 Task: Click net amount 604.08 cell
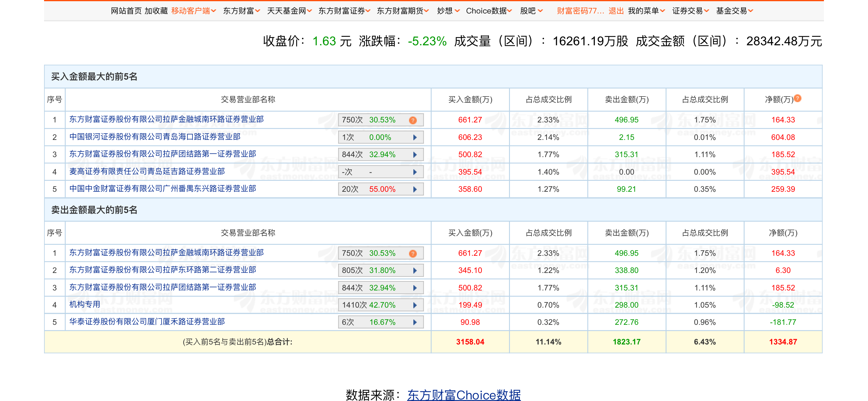[x=783, y=137]
